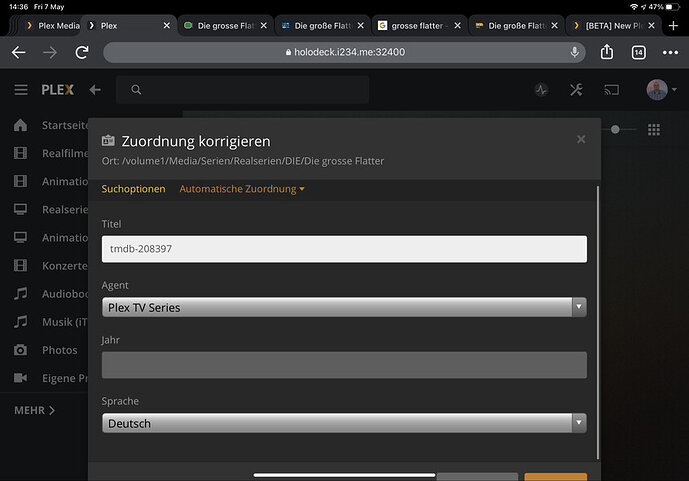Screen dimensions: 689x481
Task: Click film icon next to Animation library
Action: (20, 181)
